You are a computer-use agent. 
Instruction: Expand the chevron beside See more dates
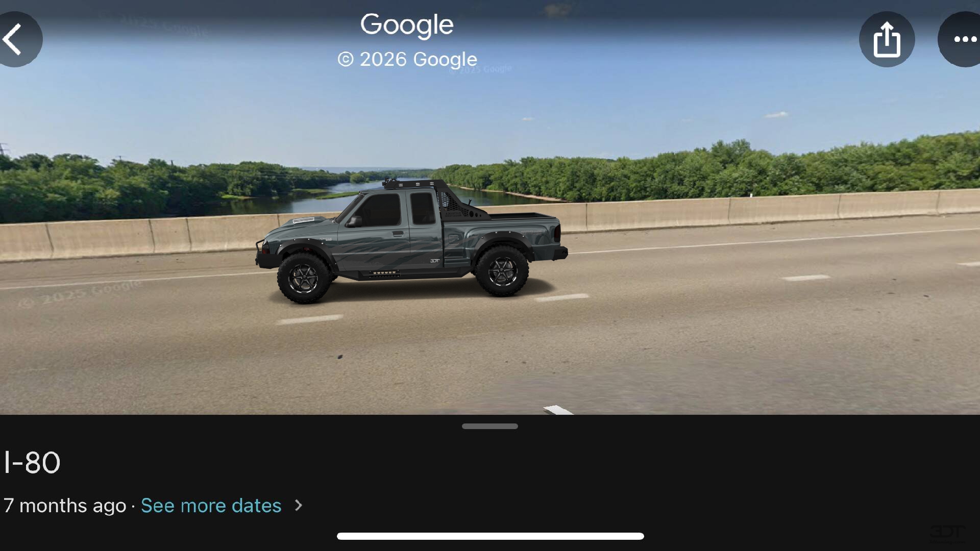(x=299, y=506)
